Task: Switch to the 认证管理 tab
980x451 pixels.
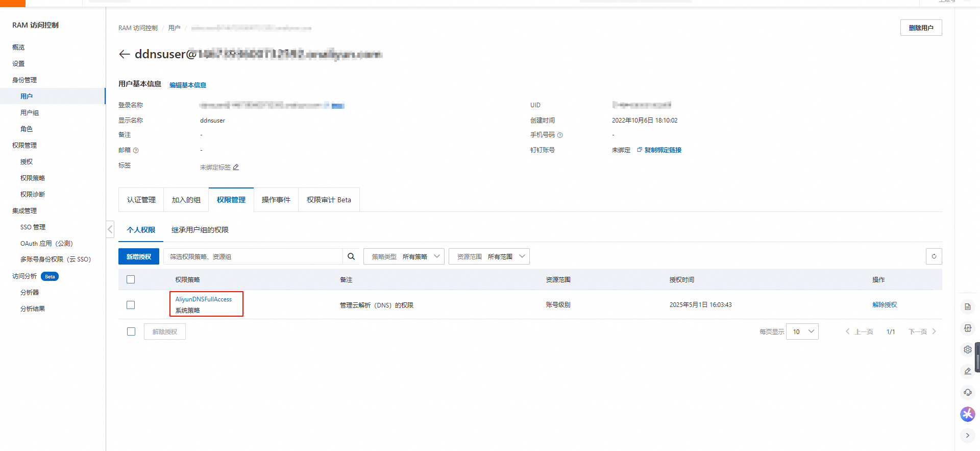Action: [x=141, y=200]
